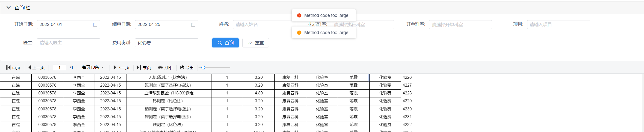Click row number 4232
644x132 pixels.
[407, 124]
